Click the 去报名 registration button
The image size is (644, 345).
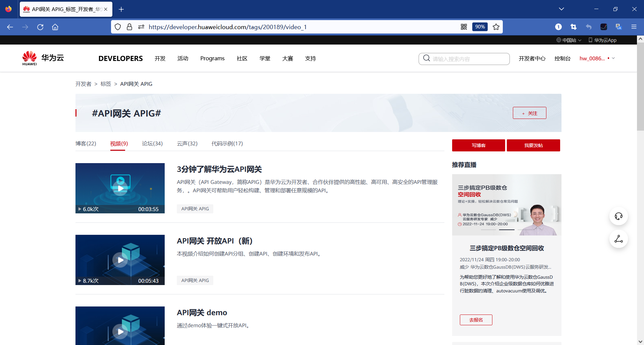coord(476,320)
